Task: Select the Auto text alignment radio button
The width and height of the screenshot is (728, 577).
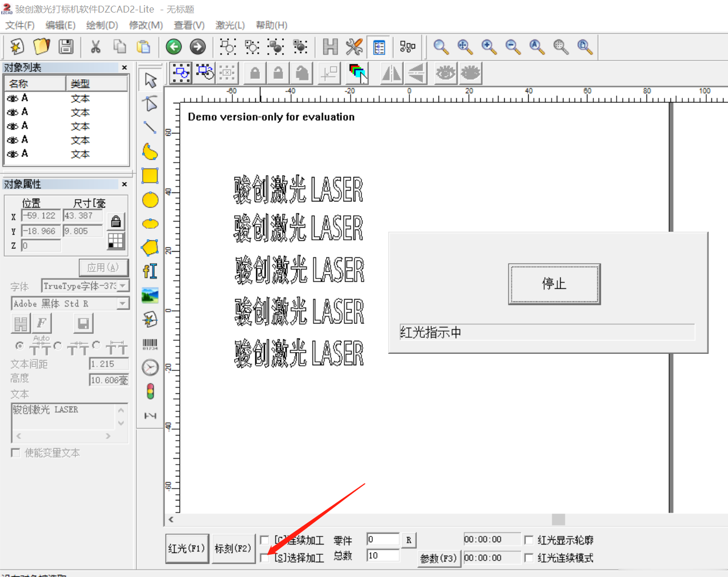Action: (19, 345)
